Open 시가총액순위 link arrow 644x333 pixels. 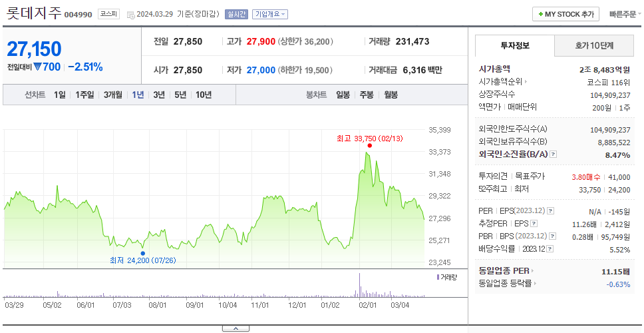click(526, 82)
